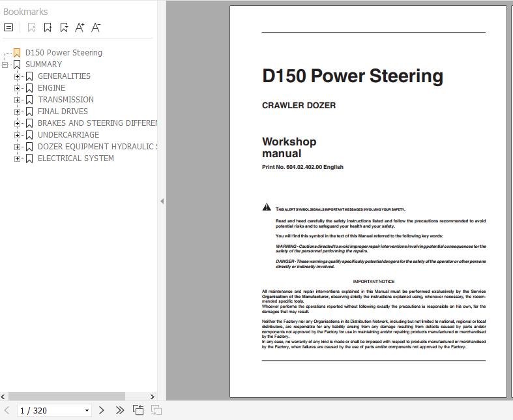Click the previous view icon
This screenshot has width=513, height=420.
[138, 410]
